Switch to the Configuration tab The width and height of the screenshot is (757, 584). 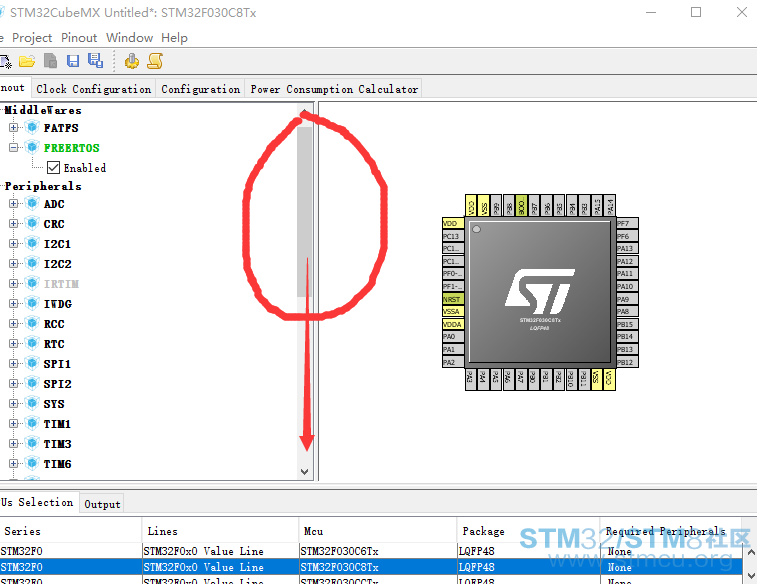pos(200,89)
